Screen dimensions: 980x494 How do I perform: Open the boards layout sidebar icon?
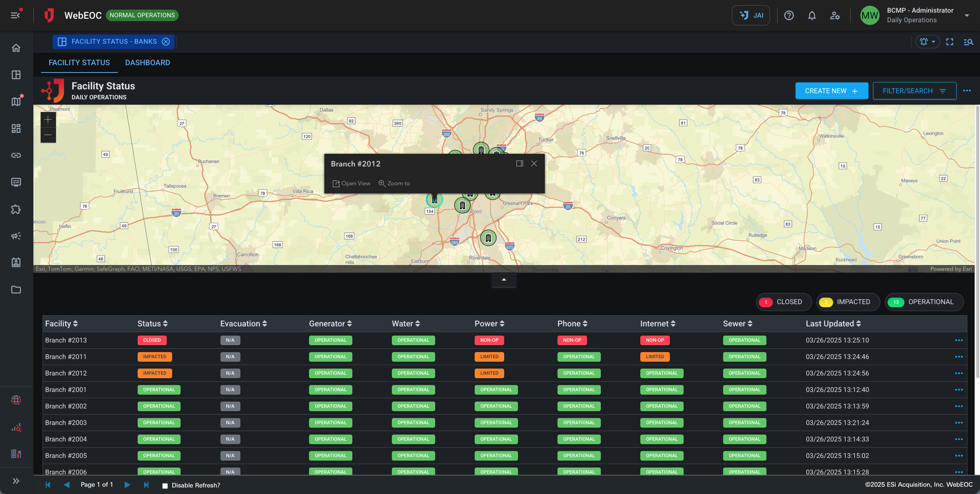[x=16, y=75]
